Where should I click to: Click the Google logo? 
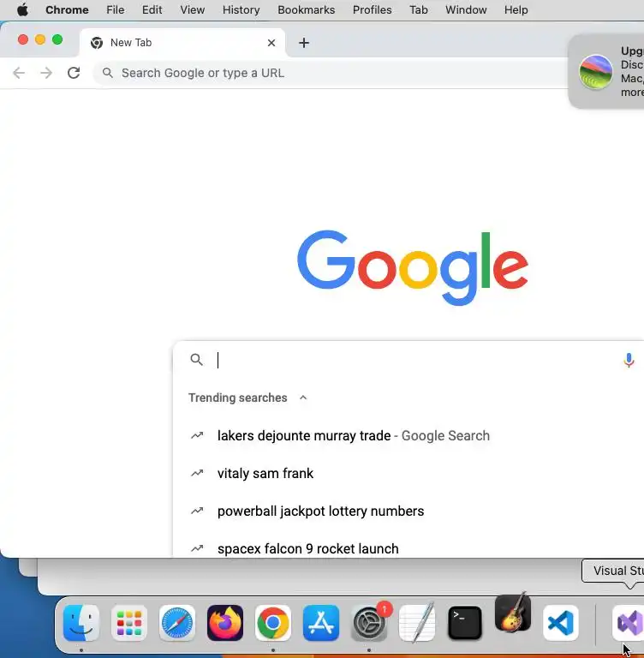[x=413, y=267]
